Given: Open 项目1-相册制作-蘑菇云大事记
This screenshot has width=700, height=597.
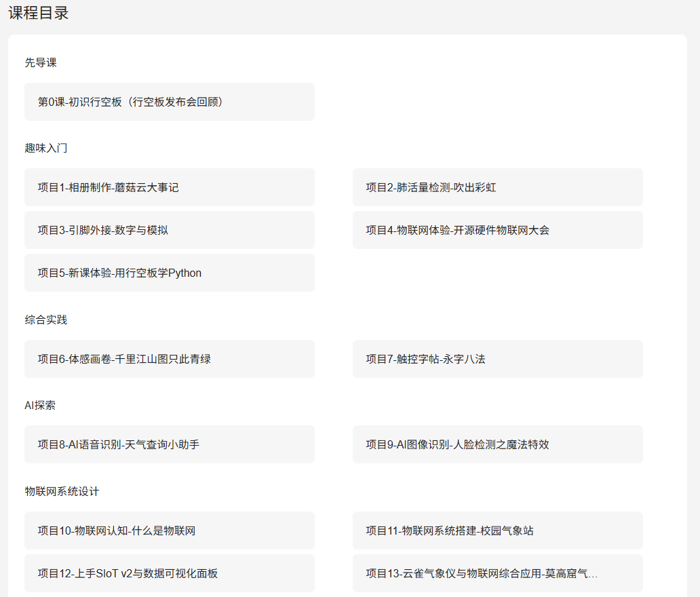Looking at the screenshot, I should (x=169, y=187).
